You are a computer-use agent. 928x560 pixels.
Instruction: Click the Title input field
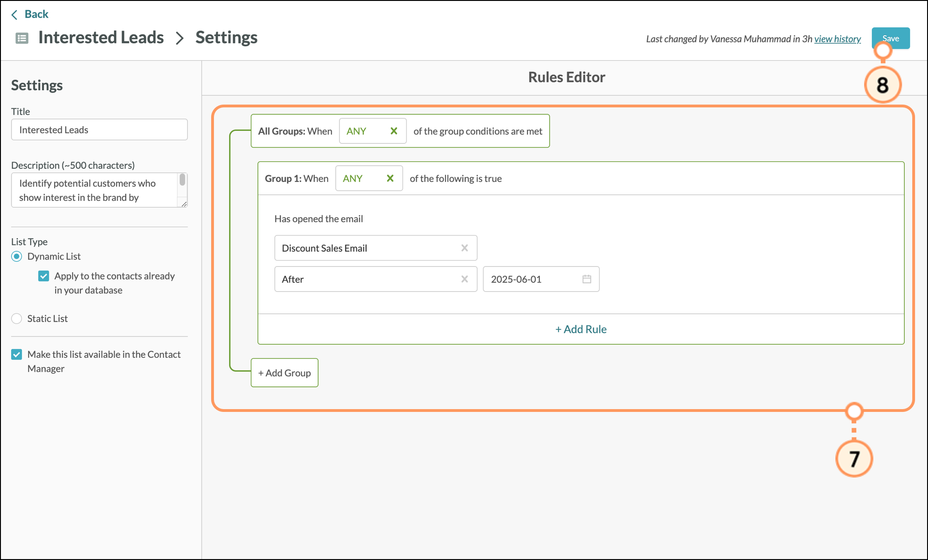[x=99, y=130]
